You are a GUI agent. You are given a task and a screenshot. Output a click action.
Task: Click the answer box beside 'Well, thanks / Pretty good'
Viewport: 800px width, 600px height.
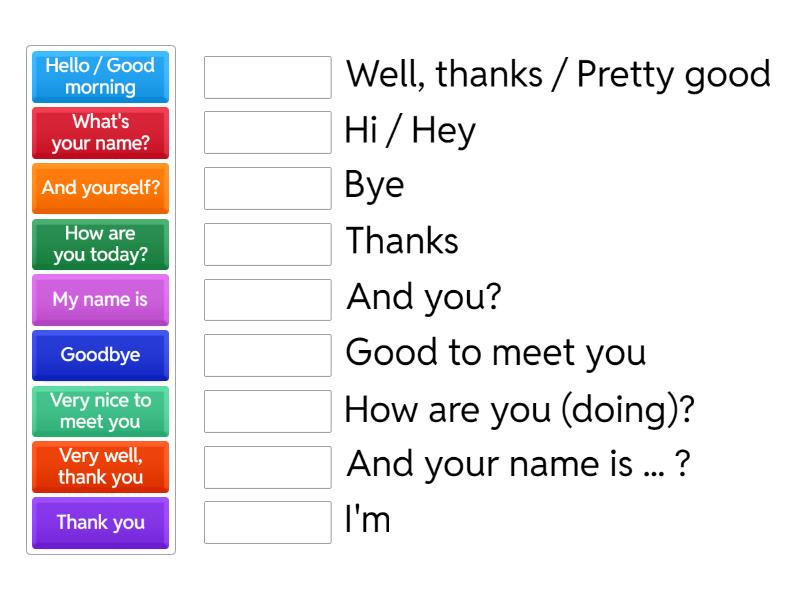click(x=267, y=77)
